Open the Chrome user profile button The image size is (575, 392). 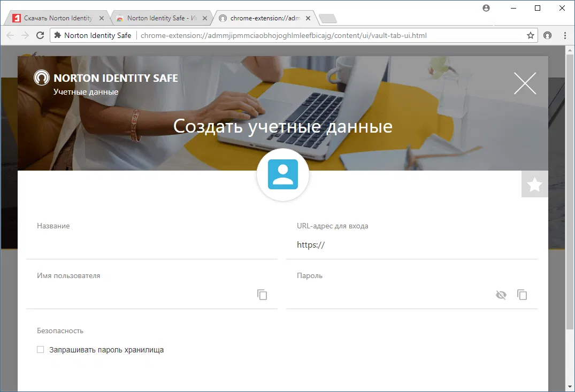click(x=486, y=8)
